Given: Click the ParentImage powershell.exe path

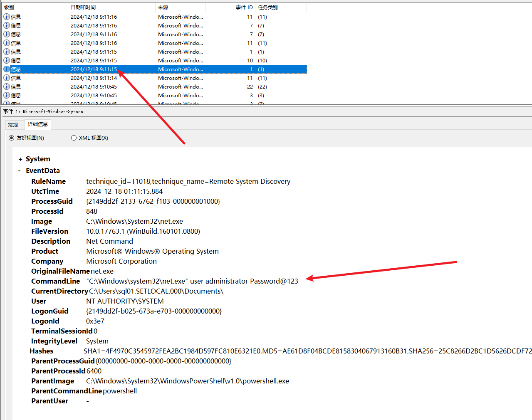Looking at the screenshot, I should coord(188,381).
